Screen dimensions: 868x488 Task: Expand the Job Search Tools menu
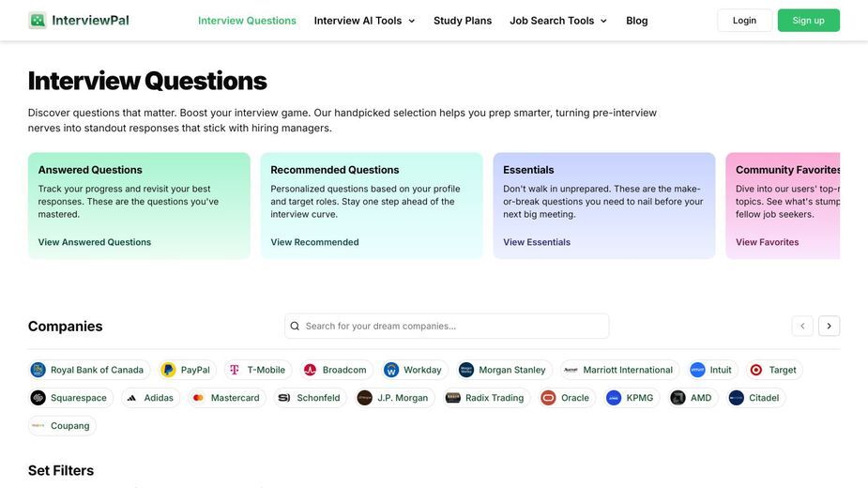pyautogui.click(x=558, y=21)
